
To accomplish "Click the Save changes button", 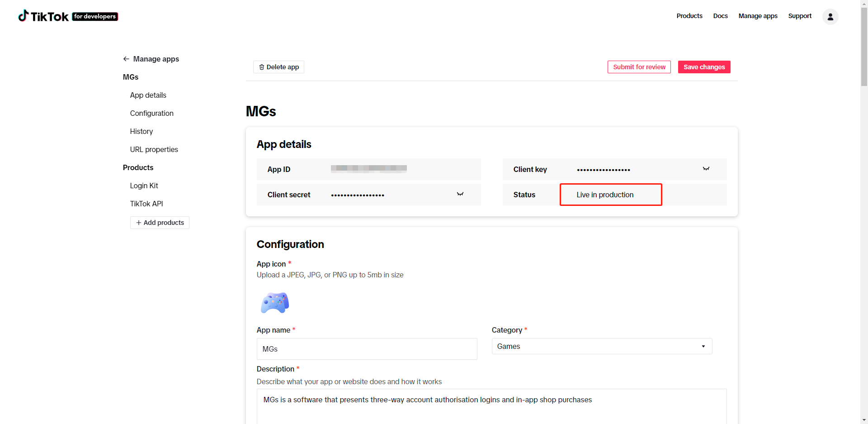I will pos(704,67).
